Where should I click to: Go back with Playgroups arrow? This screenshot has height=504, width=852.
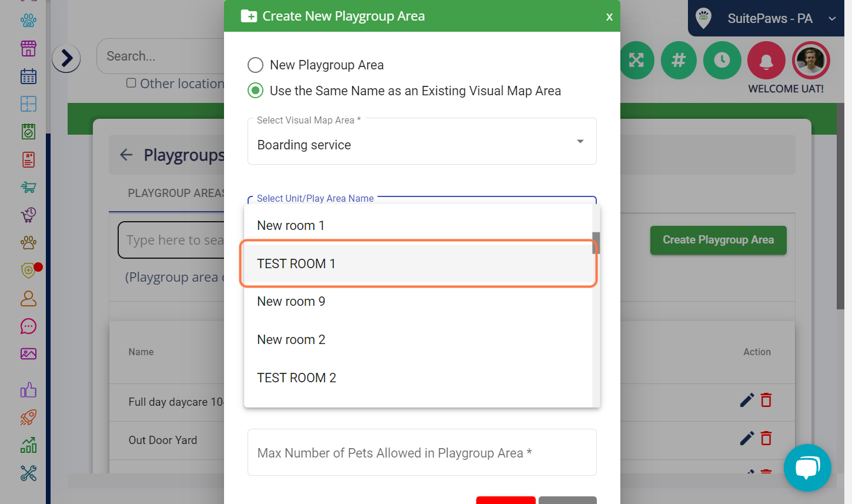coord(126,155)
